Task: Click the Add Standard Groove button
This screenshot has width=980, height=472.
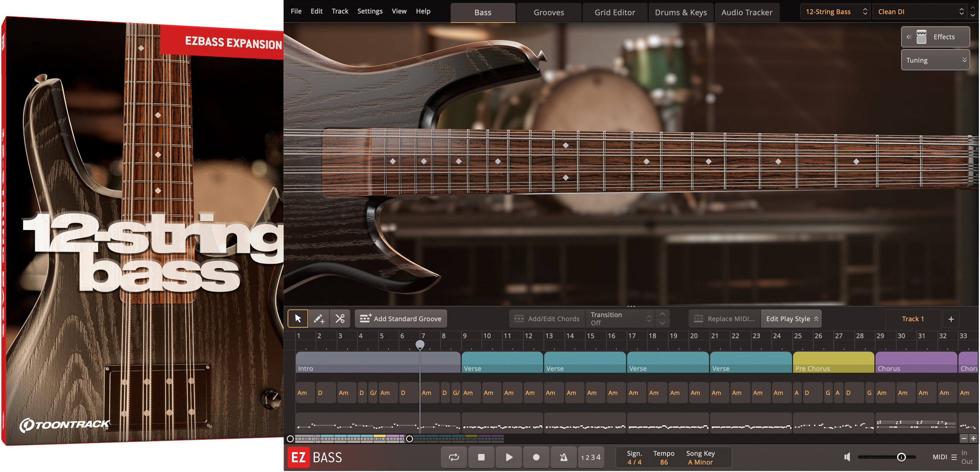Action: pos(400,318)
